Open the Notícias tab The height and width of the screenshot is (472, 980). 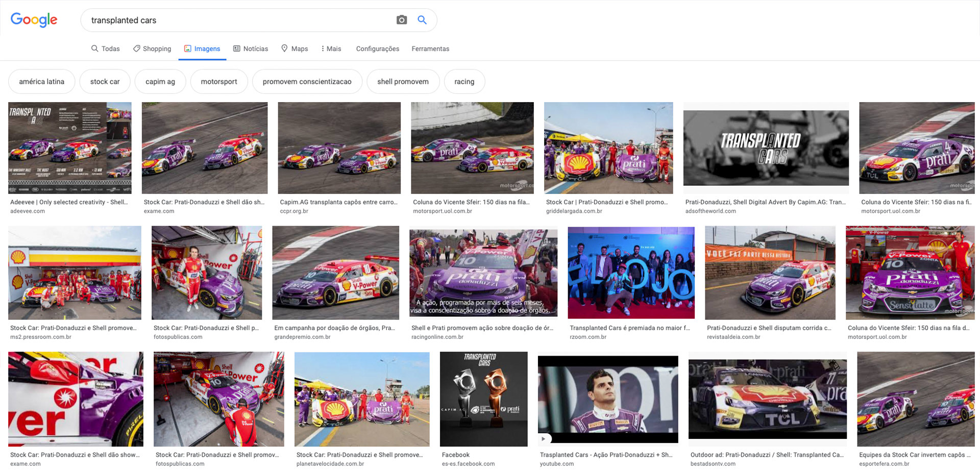click(x=251, y=48)
